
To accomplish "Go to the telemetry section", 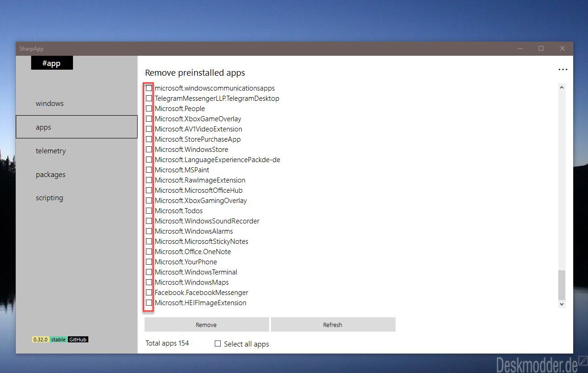I will pyautogui.click(x=77, y=151).
